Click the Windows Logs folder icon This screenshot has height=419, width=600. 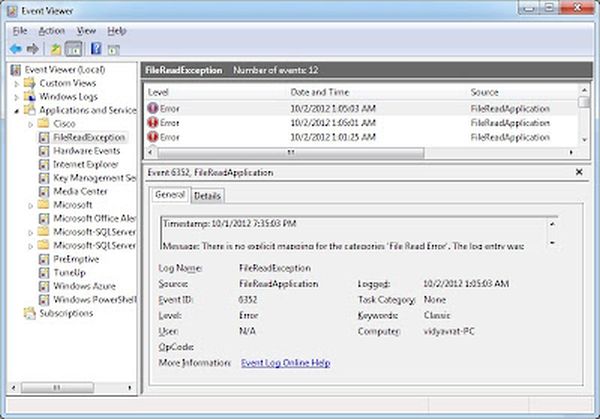click(29, 96)
